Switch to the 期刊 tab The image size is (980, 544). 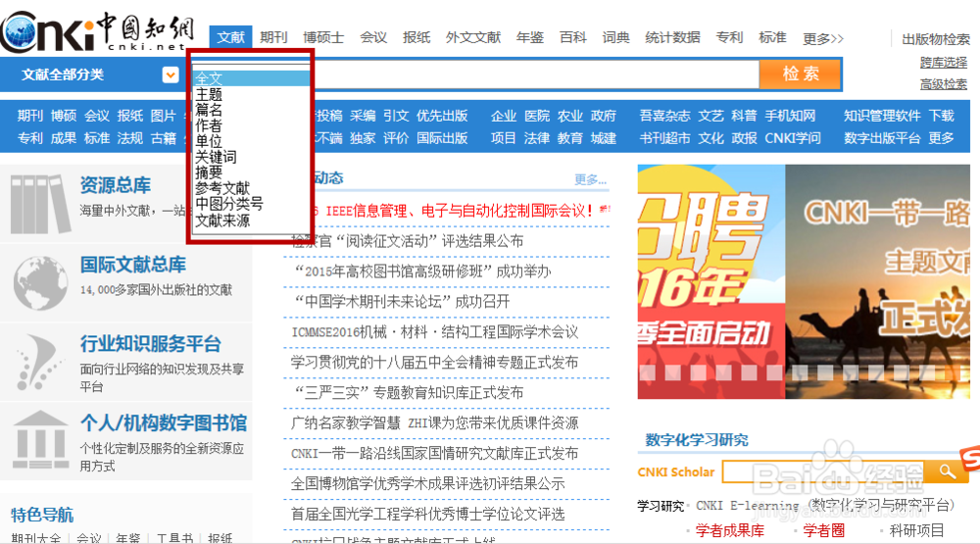[273, 37]
